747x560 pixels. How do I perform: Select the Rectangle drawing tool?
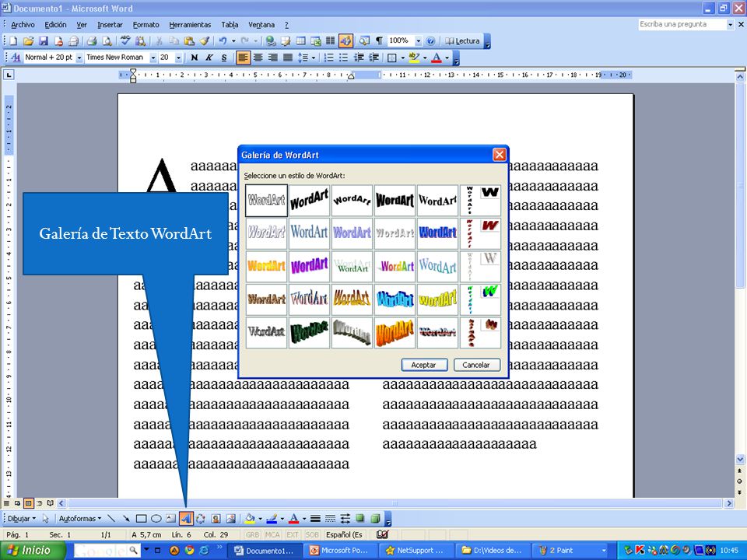(x=141, y=519)
